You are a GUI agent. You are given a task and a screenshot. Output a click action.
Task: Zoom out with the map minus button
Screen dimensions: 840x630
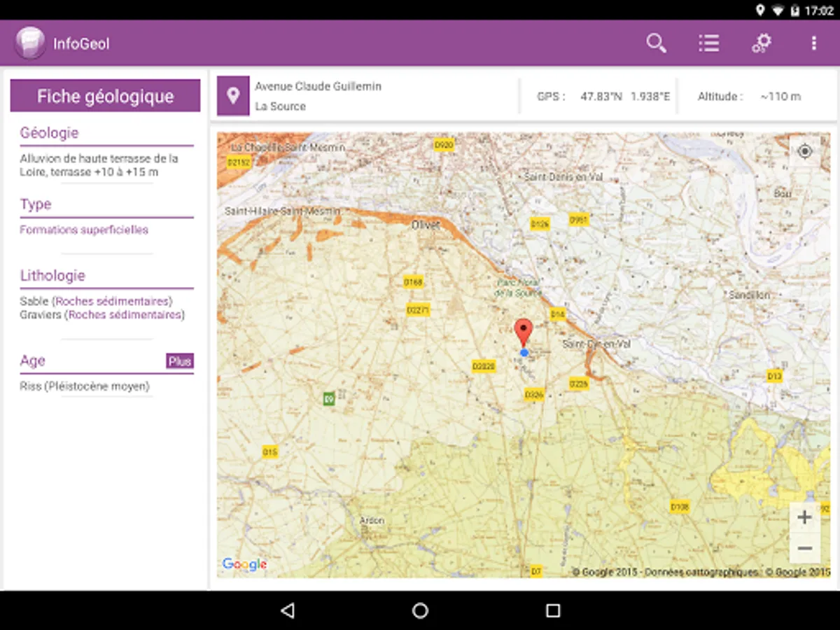pos(805,548)
